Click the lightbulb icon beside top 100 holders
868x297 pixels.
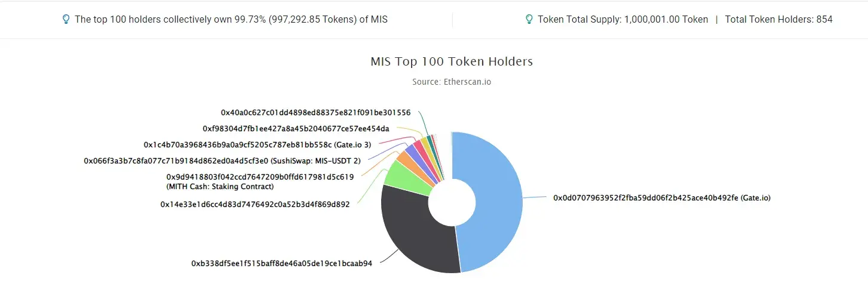(66, 19)
